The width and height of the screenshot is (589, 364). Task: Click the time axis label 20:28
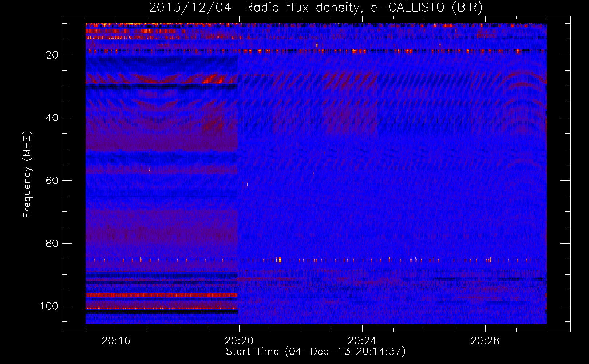tap(485, 341)
